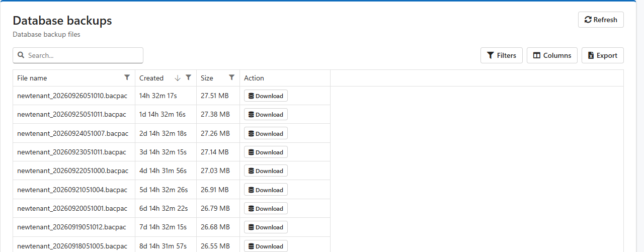
Task: Download newtenant_20260918051005.bacpac backup
Action: 266,246
